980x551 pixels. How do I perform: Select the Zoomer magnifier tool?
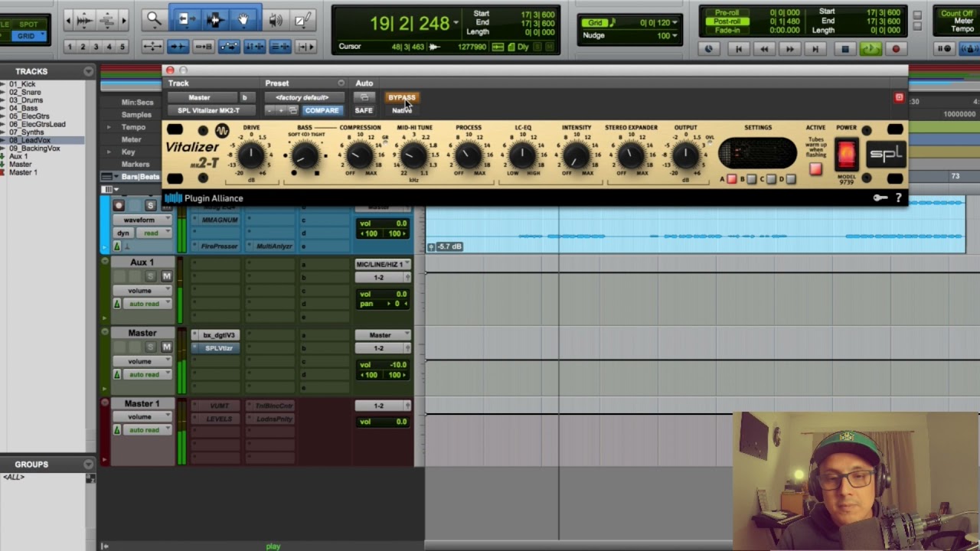click(154, 21)
